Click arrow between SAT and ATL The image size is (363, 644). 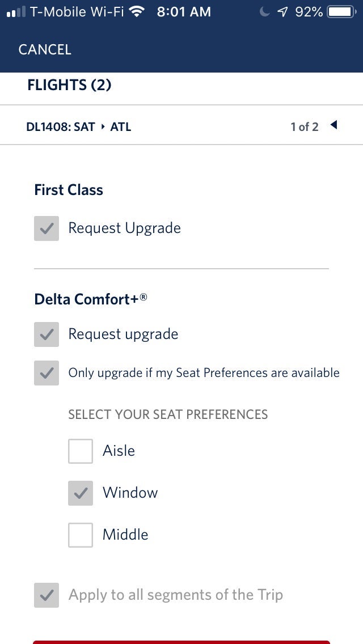click(103, 127)
